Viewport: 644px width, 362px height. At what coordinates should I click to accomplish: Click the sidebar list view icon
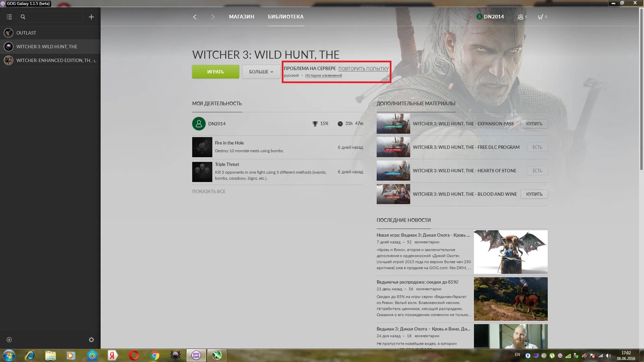point(9,17)
